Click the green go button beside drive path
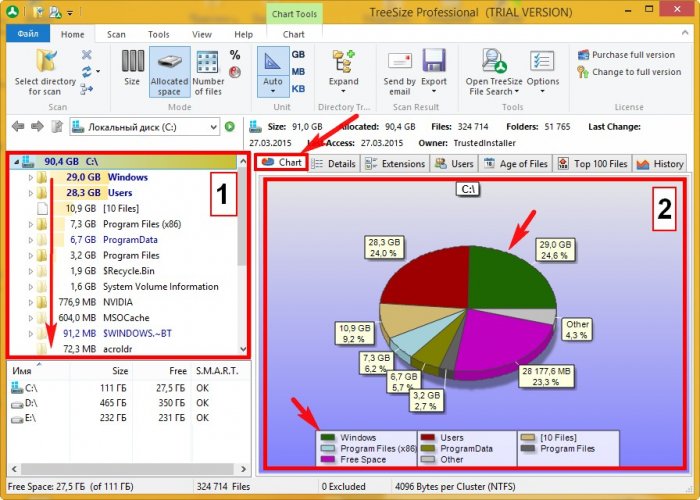Image resolution: width=700 pixels, height=500 pixels. (230, 127)
